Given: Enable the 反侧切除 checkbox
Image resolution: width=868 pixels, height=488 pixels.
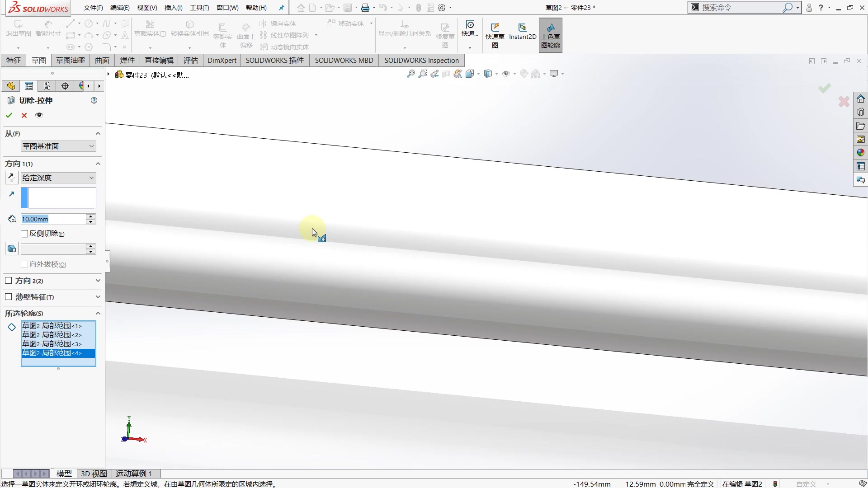Looking at the screenshot, I should point(24,234).
